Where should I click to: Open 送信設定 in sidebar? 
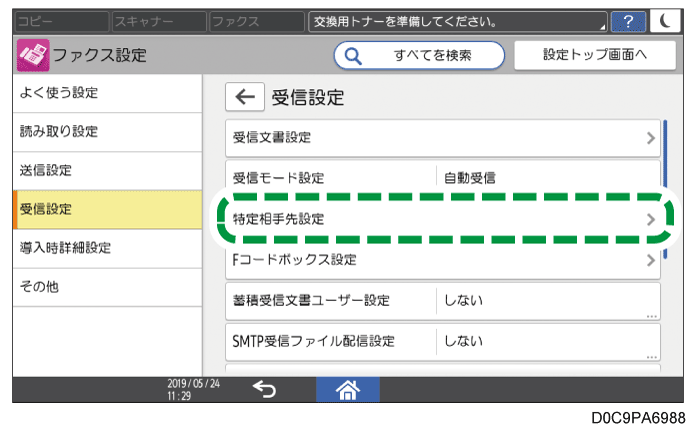coord(107,171)
